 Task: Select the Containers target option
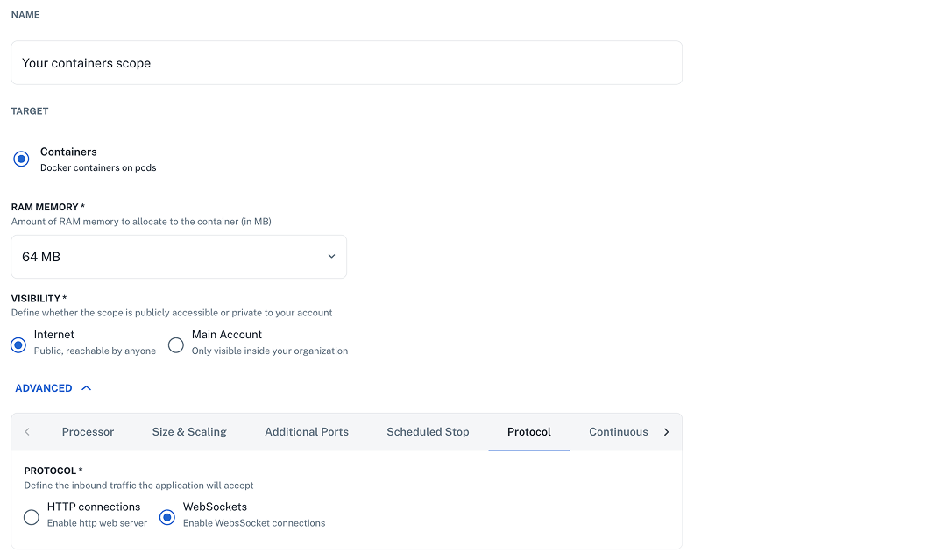pos(20,159)
